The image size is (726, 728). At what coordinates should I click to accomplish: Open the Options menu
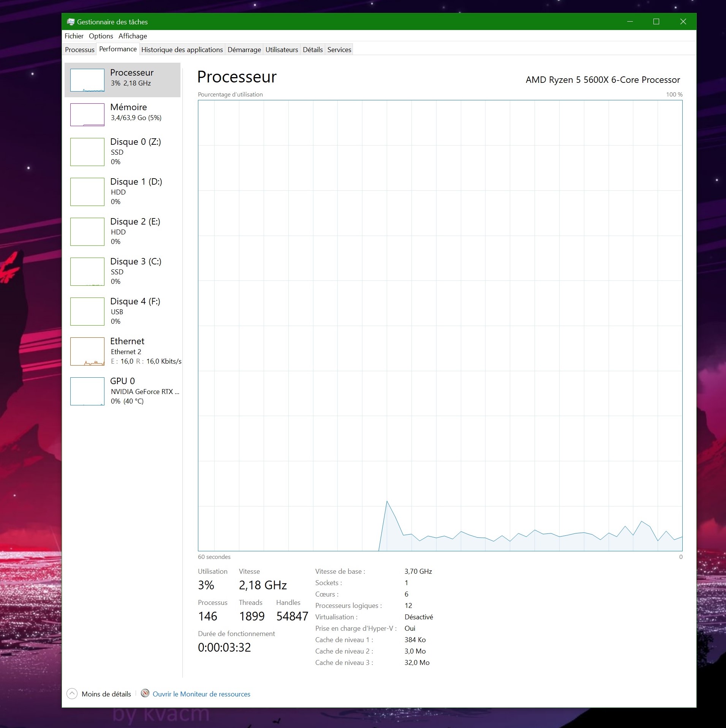point(101,36)
